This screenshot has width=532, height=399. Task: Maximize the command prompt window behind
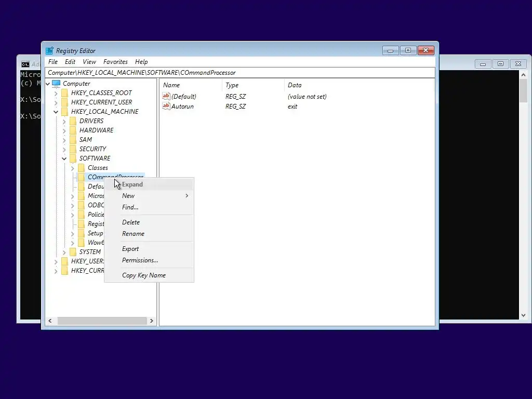click(x=500, y=64)
